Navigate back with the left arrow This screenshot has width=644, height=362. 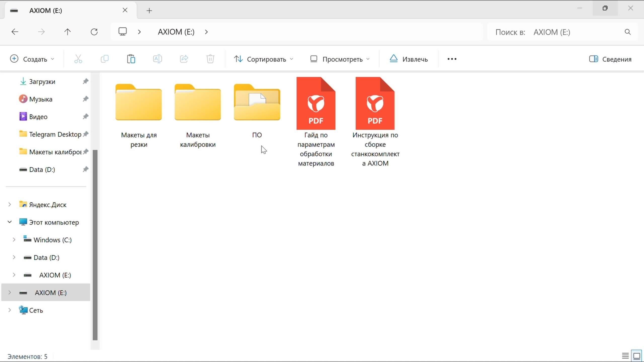pyautogui.click(x=15, y=32)
